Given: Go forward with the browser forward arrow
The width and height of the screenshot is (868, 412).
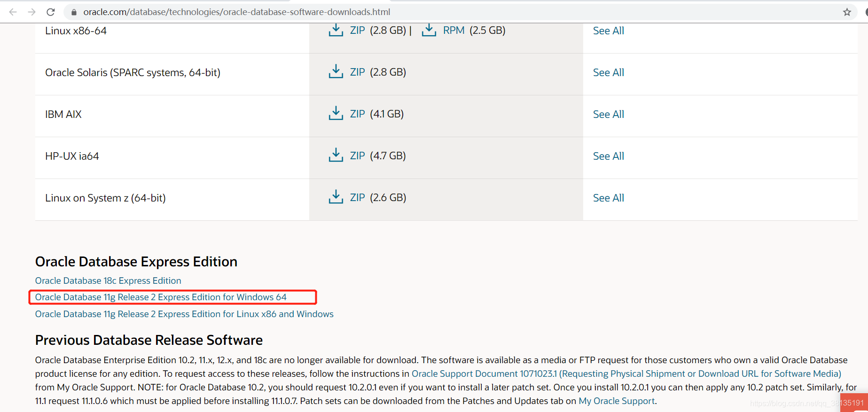Looking at the screenshot, I should coord(31,12).
